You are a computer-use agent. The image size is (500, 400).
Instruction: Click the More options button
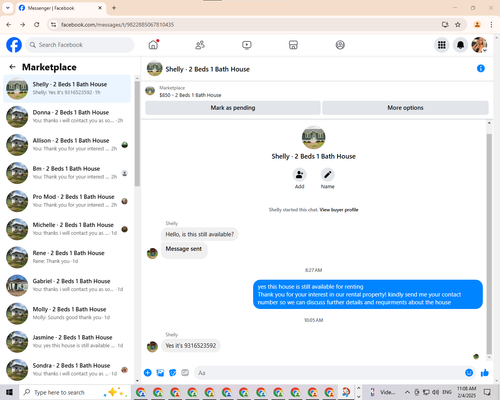click(405, 108)
